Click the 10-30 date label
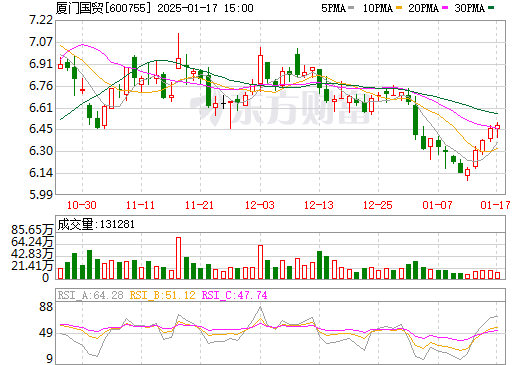Viewport: 520px width, 365px height. [82, 205]
